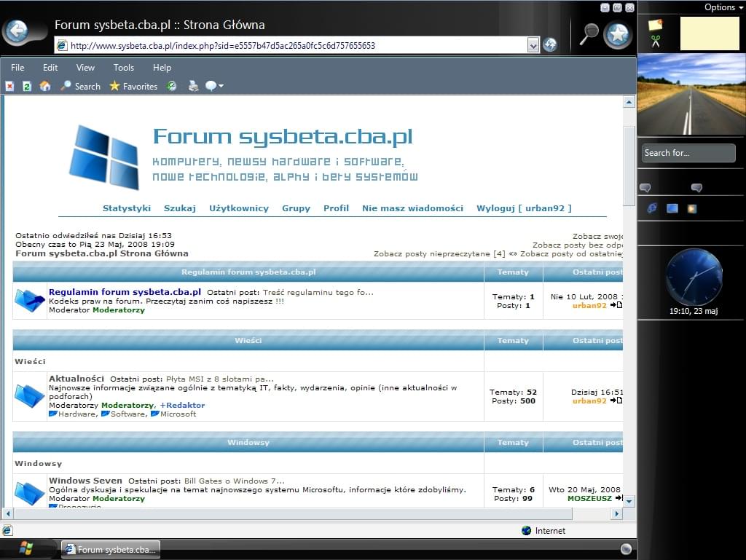Open the Statystyki forum link
Image resolution: width=746 pixels, height=560 pixels.
click(x=127, y=208)
